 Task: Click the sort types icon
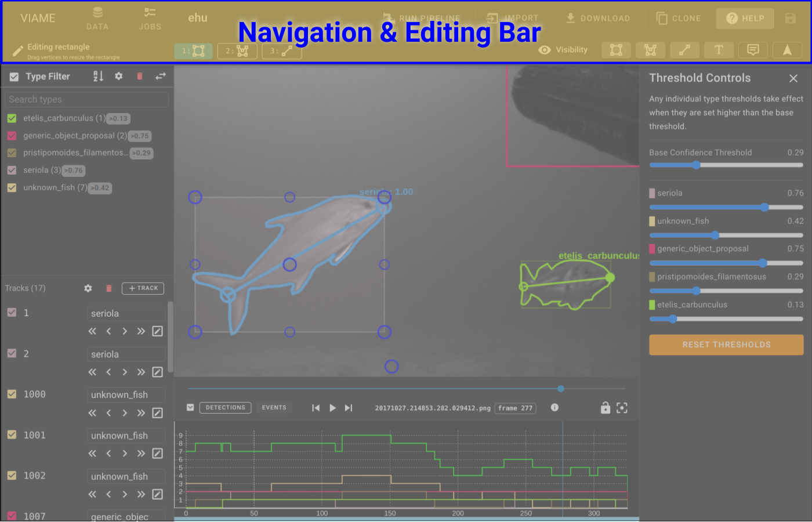[98, 76]
